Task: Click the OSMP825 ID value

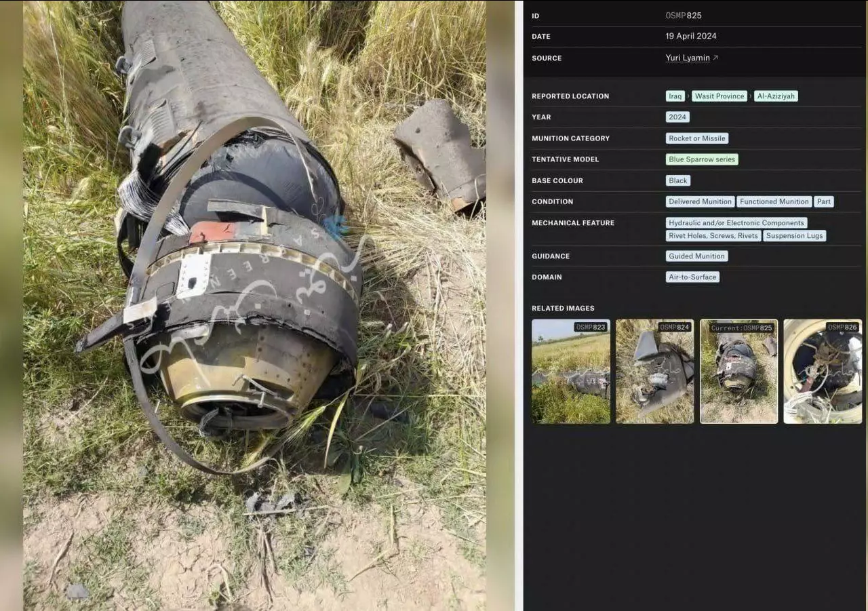Action: coord(684,16)
